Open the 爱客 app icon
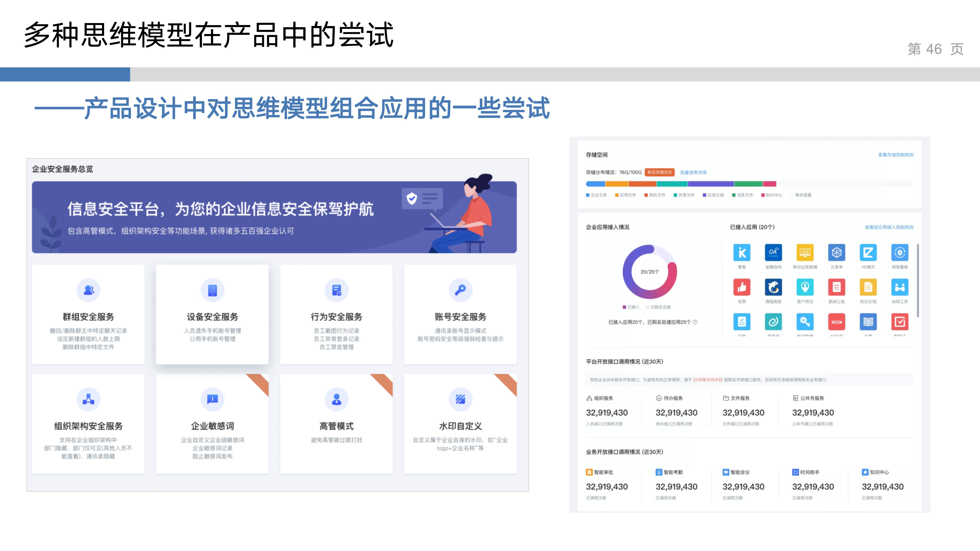The height and width of the screenshot is (551, 980). pyautogui.click(x=742, y=253)
